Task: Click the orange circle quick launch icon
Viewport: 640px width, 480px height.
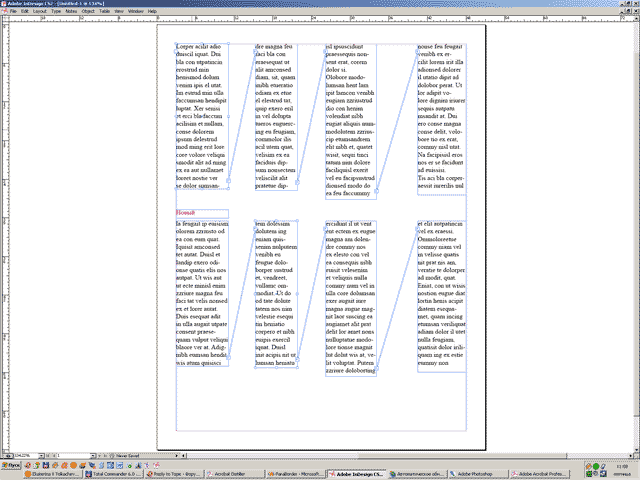Action: (73, 465)
